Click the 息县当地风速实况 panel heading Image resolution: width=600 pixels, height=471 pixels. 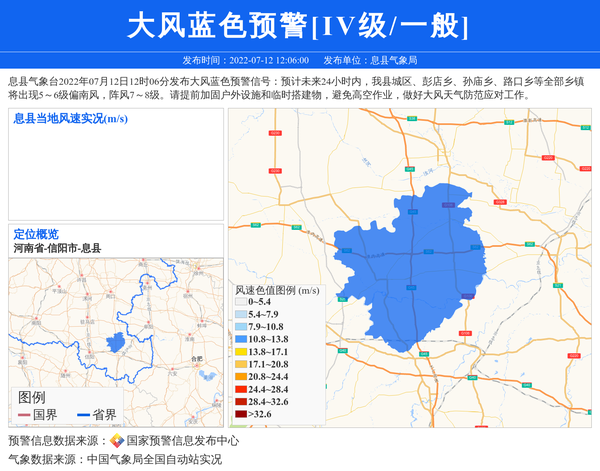click(70, 119)
